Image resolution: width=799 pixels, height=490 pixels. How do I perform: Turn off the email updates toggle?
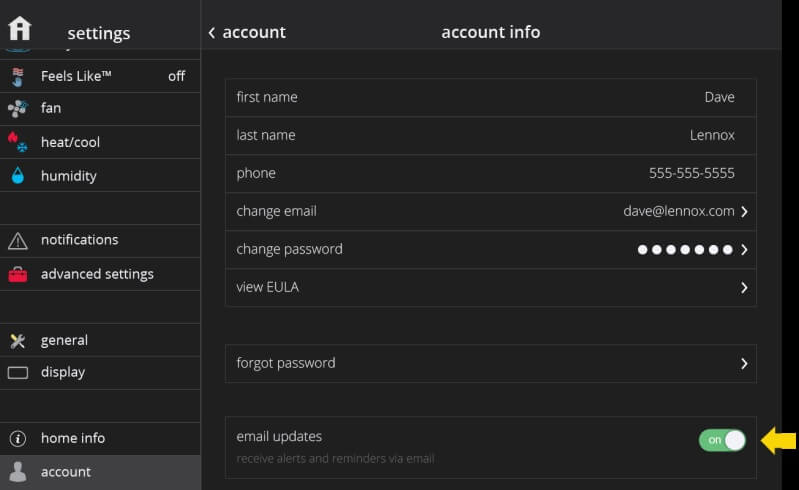(722, 440)
